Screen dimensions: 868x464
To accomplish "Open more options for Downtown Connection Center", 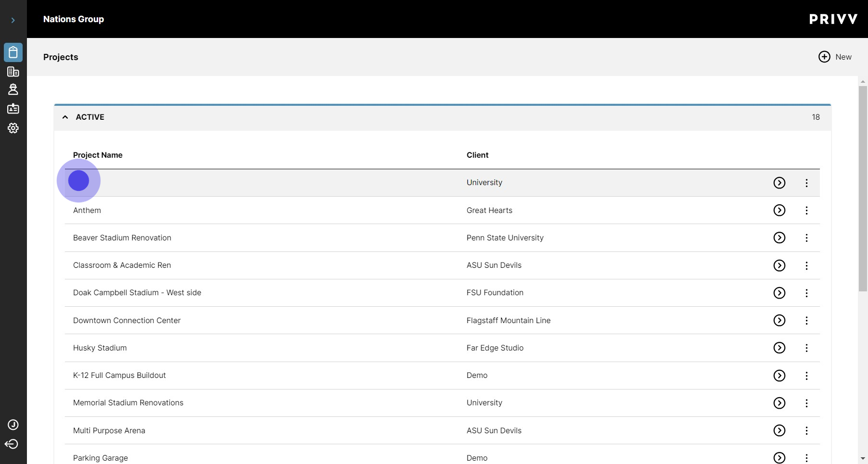I will point(806,320).
